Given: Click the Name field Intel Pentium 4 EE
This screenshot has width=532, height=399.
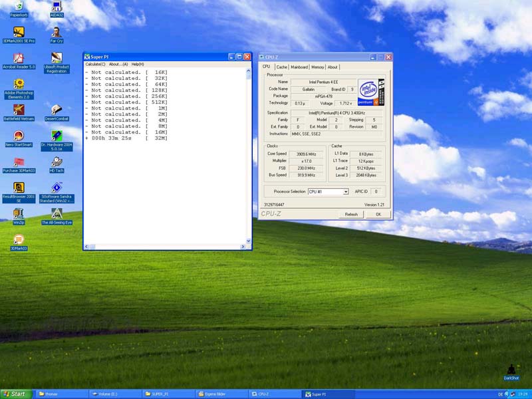Looking at the screenshot, I should [x=323, y=82].
